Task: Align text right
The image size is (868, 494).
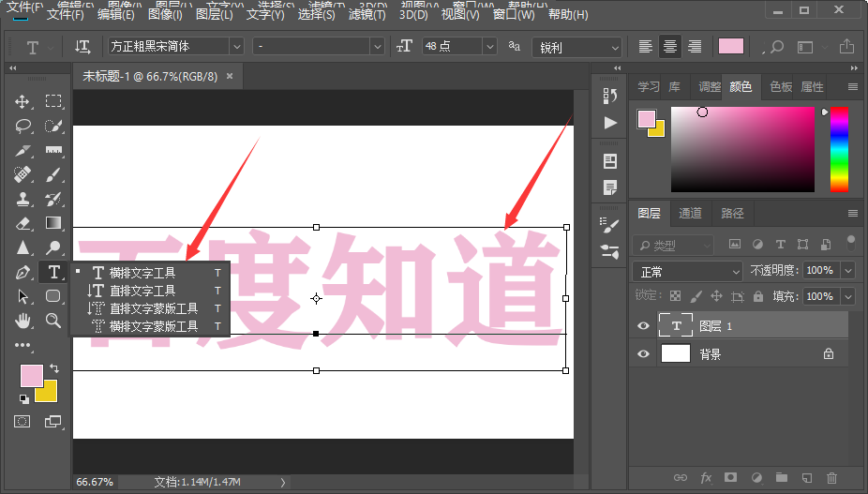Action: 695,47
